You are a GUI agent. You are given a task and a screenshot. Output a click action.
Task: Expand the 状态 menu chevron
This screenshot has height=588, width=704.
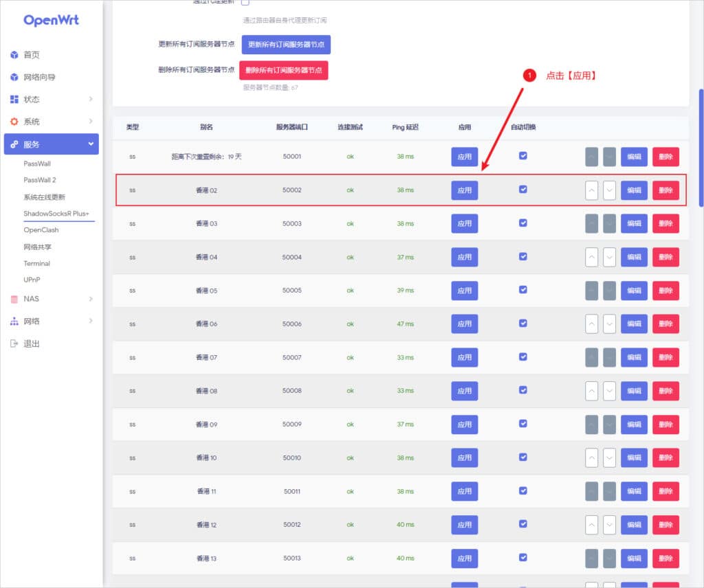coord(91,100)
